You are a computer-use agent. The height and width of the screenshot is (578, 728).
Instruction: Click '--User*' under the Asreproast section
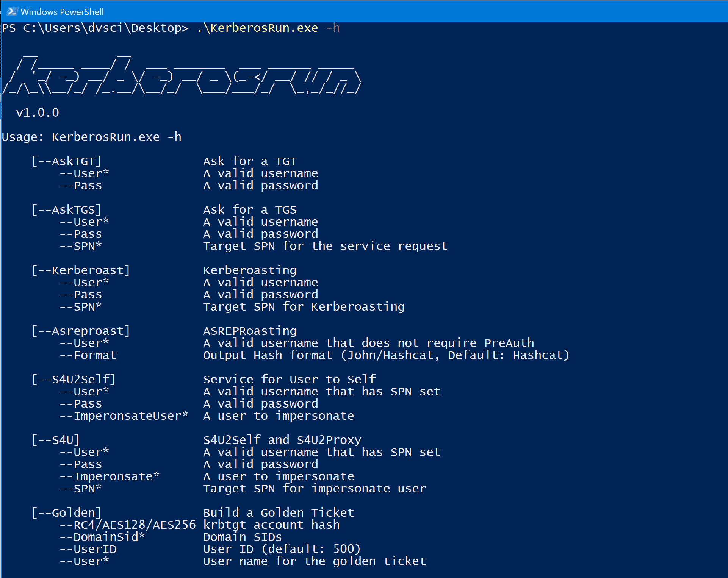pyautogui.click(x=84, y=343)
